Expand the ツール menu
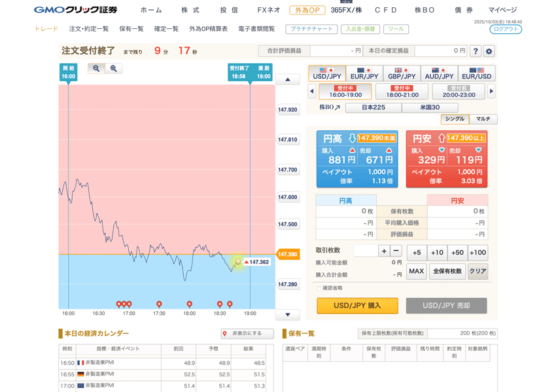 coord(396,29)
